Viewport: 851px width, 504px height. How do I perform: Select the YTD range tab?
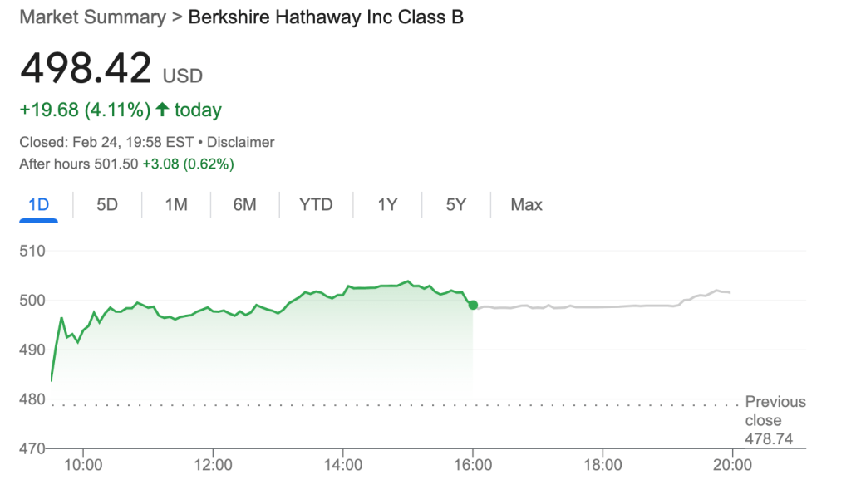pos(316,205)
